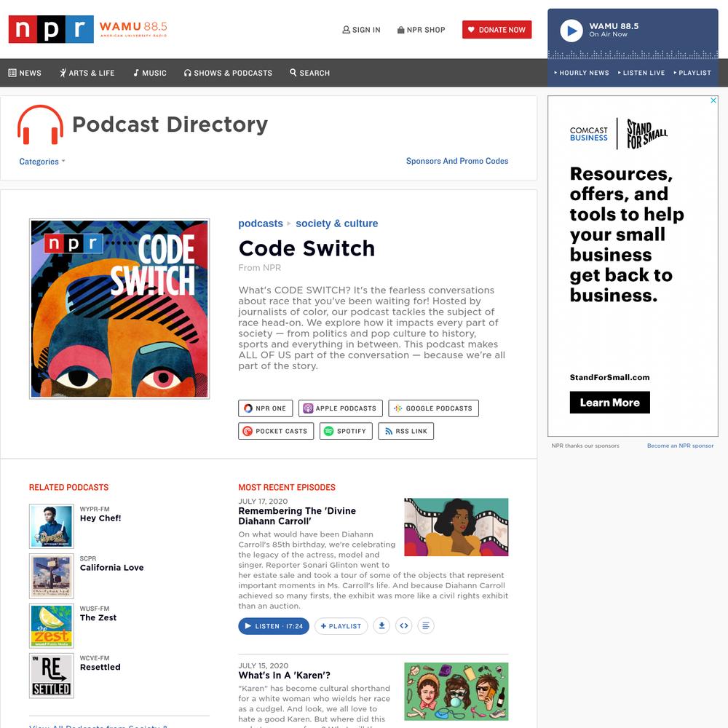Open the Hey Chef! podcast title
Image resolution: width=728 pixels, height=728 pixels.
click(100, 518)
